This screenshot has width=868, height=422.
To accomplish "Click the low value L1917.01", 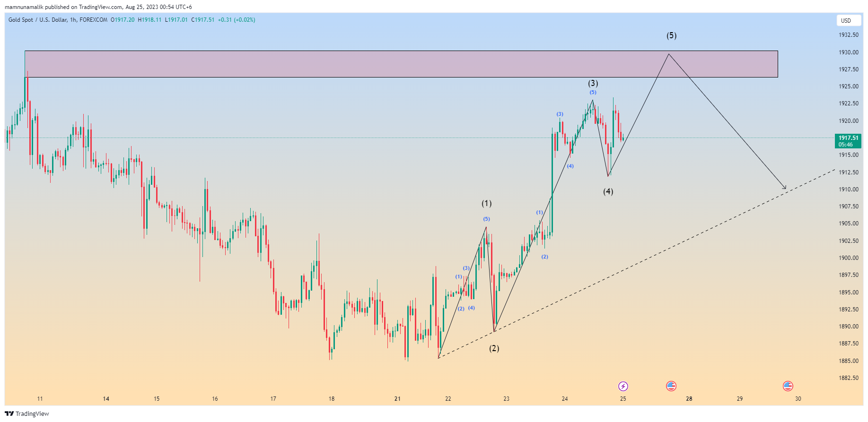I will tap(176, 20).
